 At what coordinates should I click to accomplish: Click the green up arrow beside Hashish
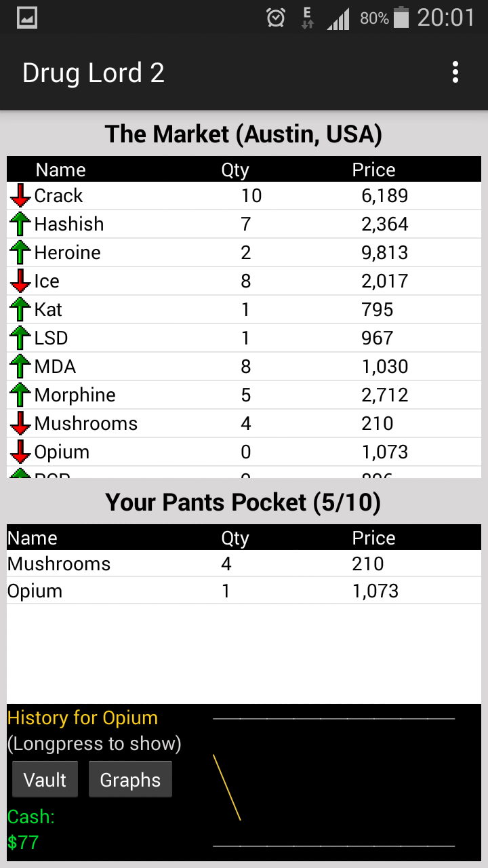pyautogui.click(x=20, y=224)
